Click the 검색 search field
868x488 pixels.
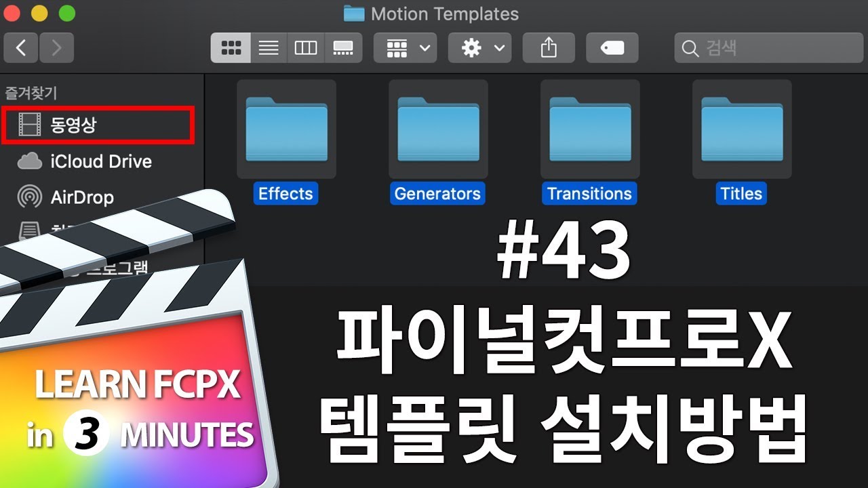tap(769, 48)
